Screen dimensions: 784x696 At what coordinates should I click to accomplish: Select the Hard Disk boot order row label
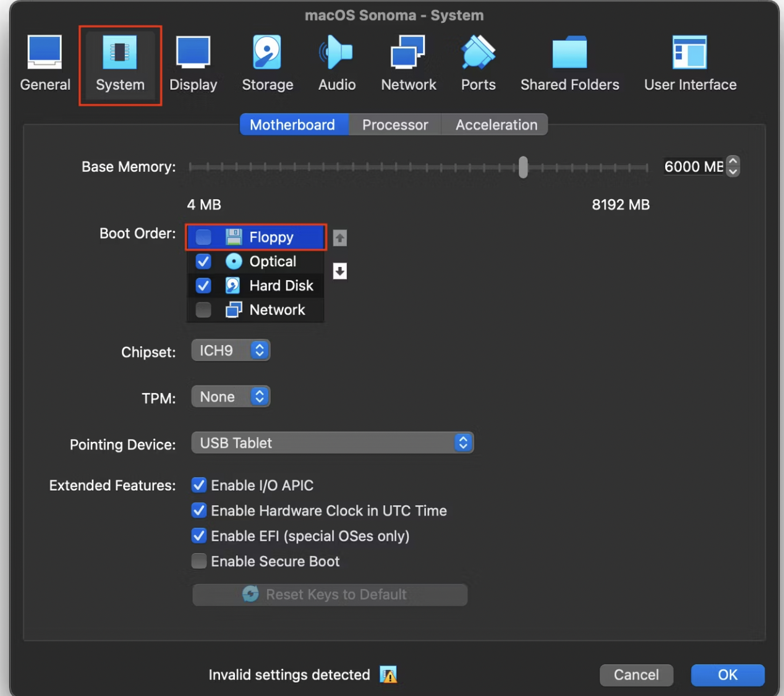(281, 286)
